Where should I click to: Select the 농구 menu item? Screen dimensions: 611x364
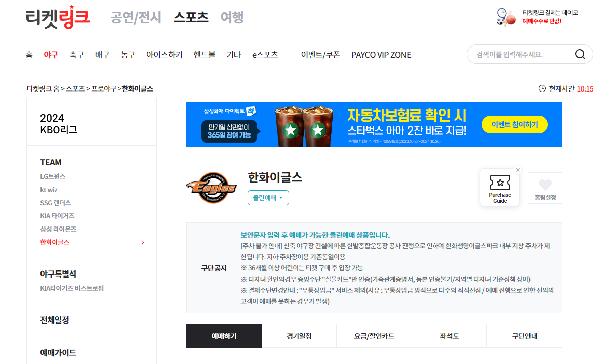click(x=128, y=55)
